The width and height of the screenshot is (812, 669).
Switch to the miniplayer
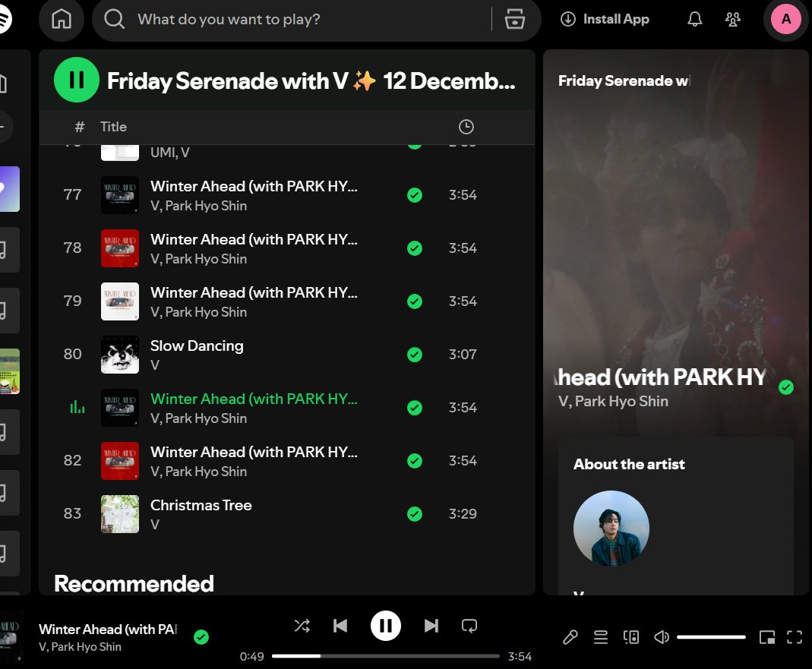tap(767, 637)
